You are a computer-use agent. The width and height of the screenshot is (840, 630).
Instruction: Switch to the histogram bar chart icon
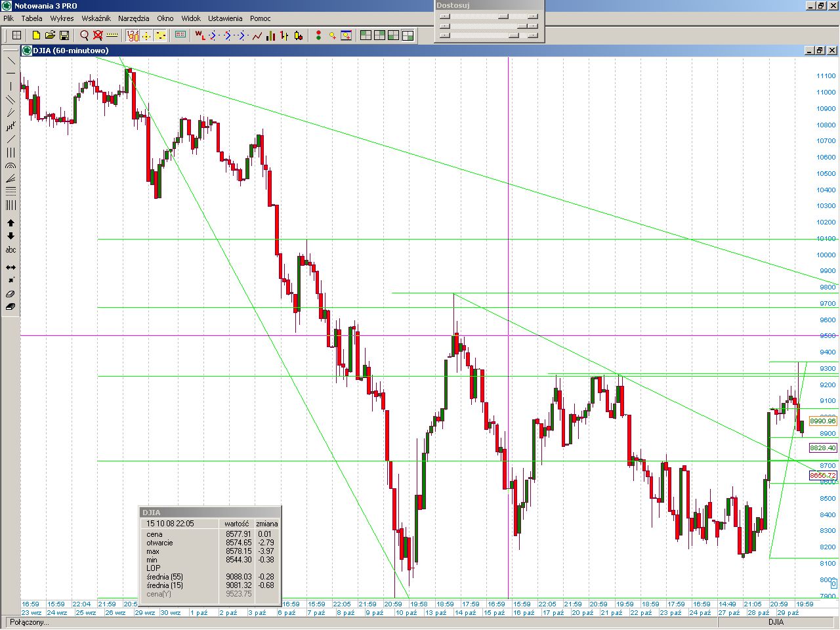coord(271,35)
